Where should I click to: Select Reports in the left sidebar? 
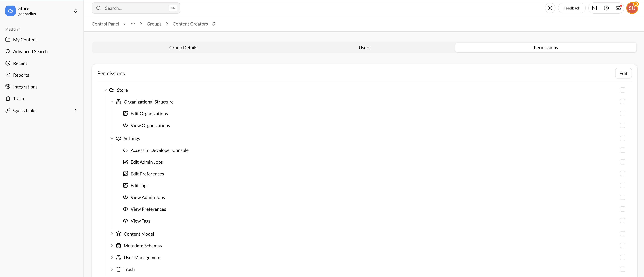point(21,75)
